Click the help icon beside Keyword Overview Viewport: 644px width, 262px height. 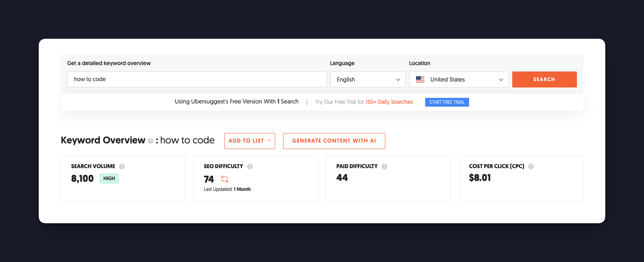click(x=151, y=141)
